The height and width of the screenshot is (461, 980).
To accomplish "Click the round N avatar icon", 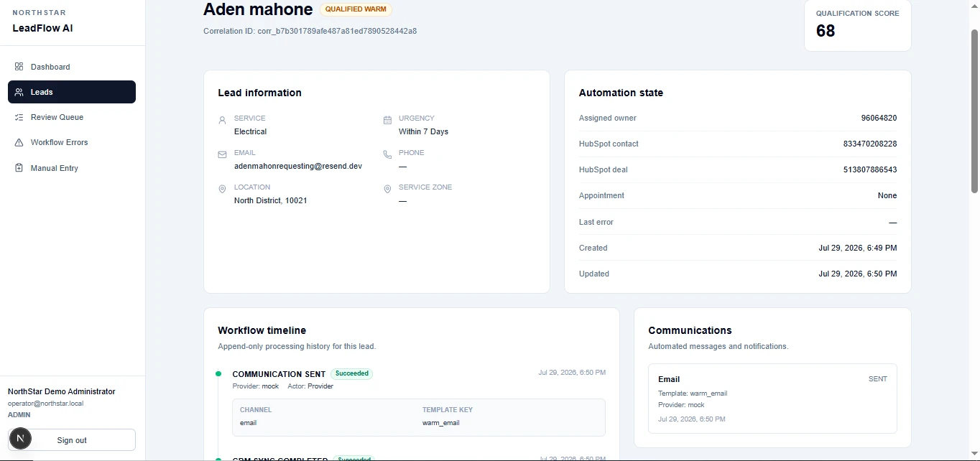I will tap(20, 438).
